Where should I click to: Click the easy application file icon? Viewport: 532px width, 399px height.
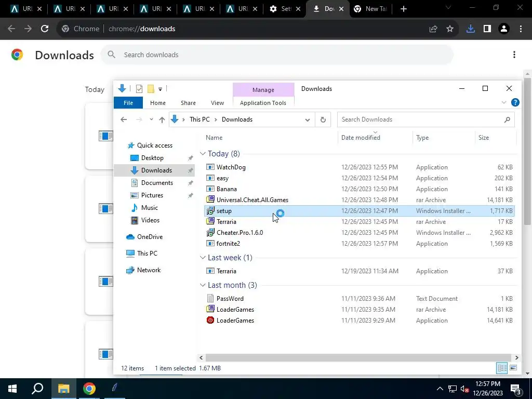click(210, 178)
